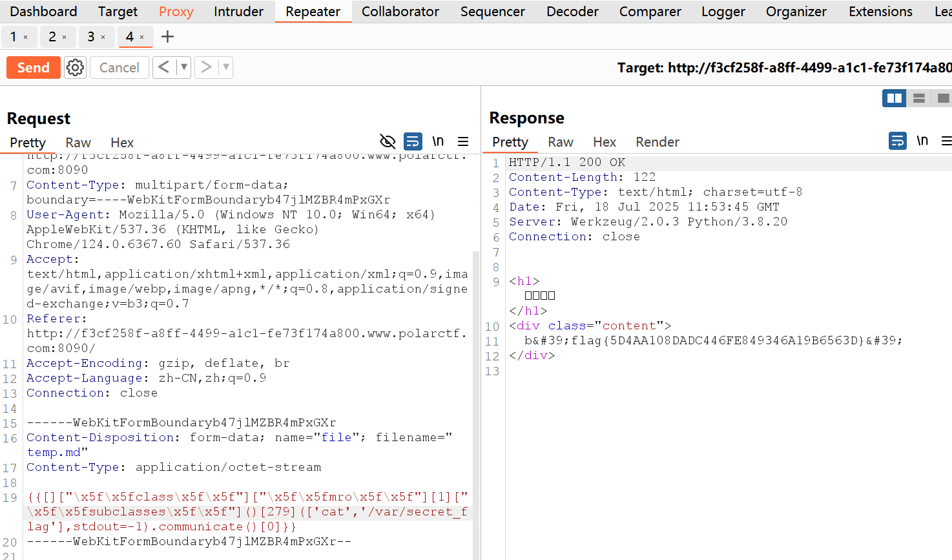This screenshot has width=952, height=560.
Task: Toggle show newlines \n in Request panel
Action: (x=438, y=141)
